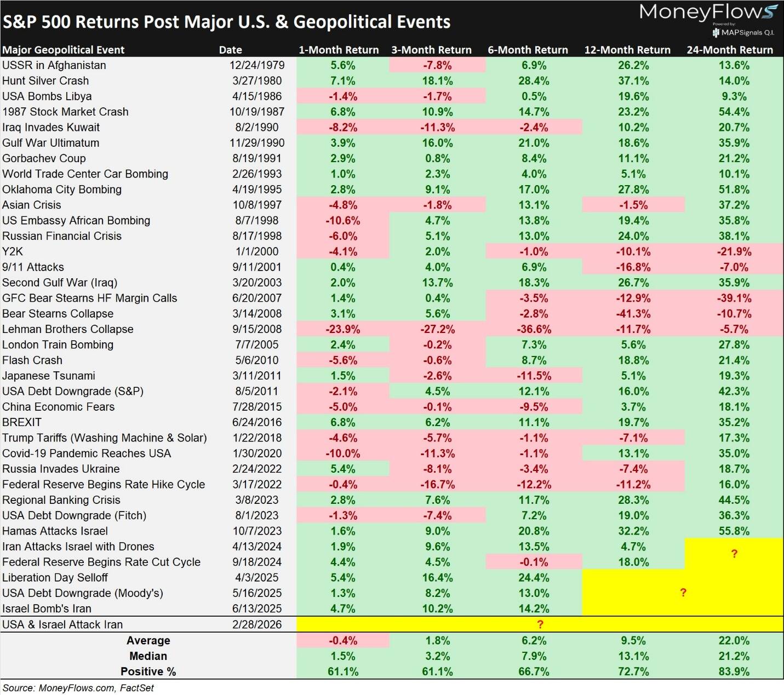The image size is (784, 695).
Task: Click the 'Date' column header
Action: point(230,50)
